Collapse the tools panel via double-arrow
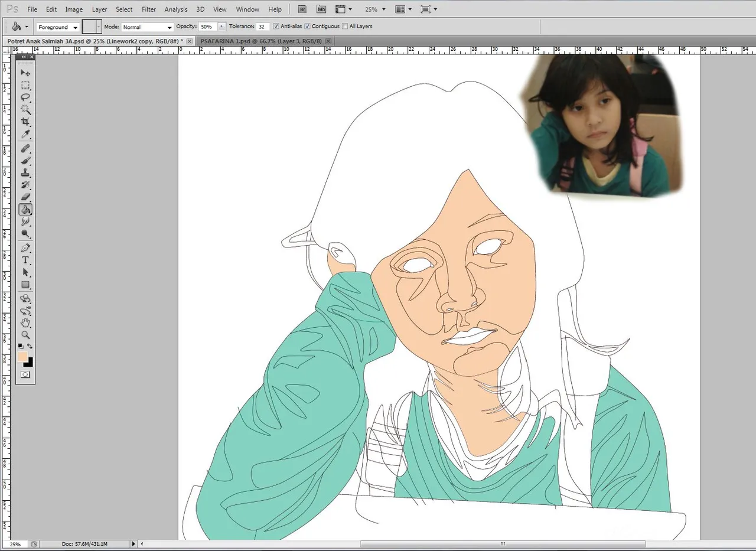The width and height of the screenshot is (756, 551). click(x=24, y=57)
